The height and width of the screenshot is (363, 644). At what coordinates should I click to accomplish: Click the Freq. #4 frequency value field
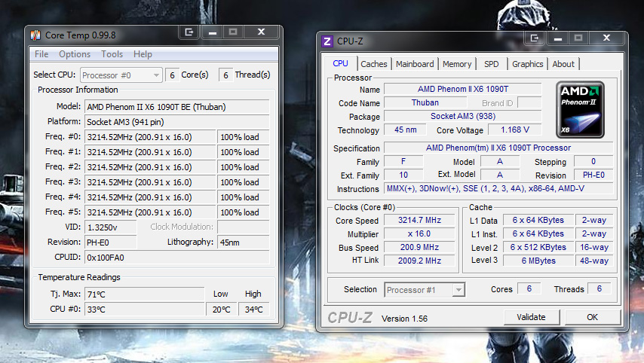point(150,197)
